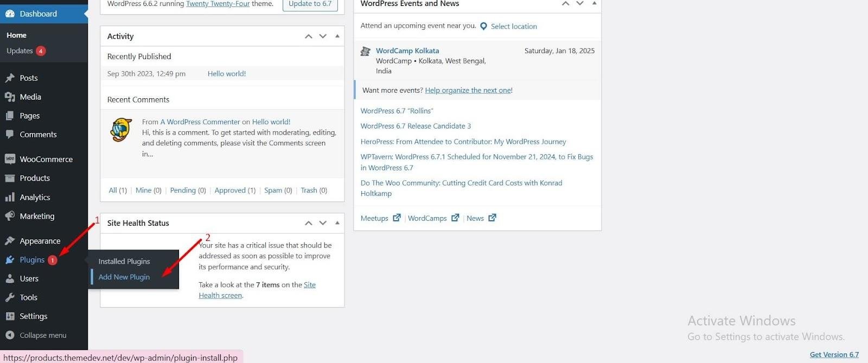Open the Twenty Twenty-Four theme link
Viewport: 868px width, 363px height.
pyautogui.click(x=218, y=4)
